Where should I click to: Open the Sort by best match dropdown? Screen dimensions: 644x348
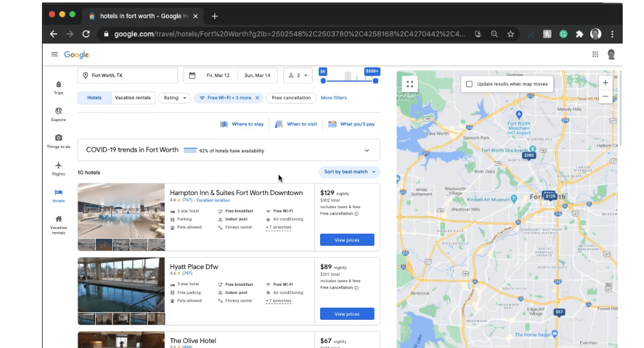(x=350, y=172)
